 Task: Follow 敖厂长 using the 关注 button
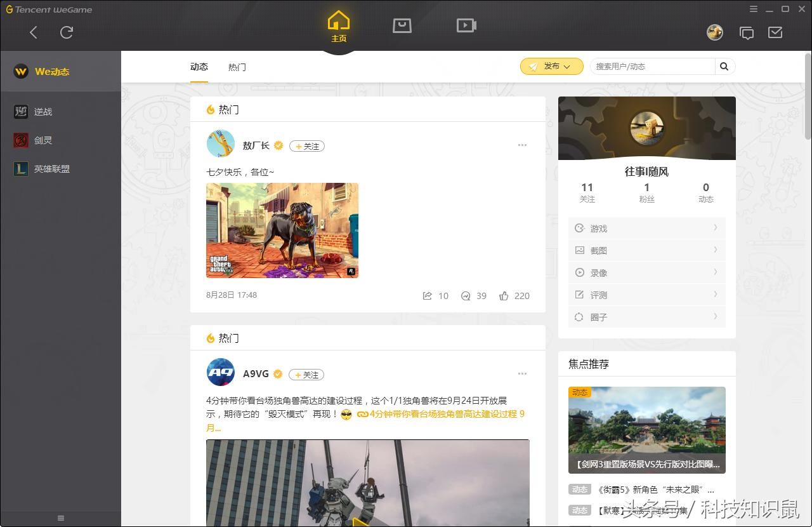coord(307,146)
